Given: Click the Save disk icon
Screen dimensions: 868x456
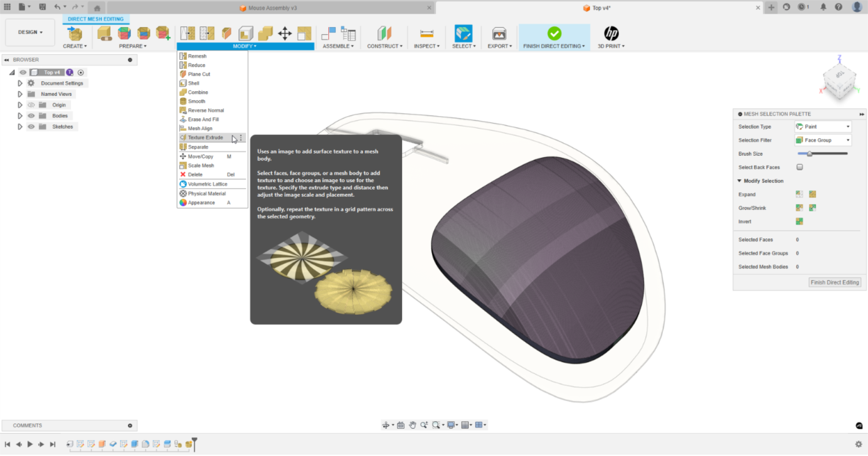Looking at the screenshot, I should (42, 7).
